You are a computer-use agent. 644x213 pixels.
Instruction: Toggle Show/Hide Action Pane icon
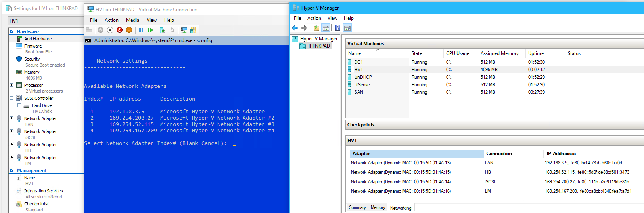347,28
